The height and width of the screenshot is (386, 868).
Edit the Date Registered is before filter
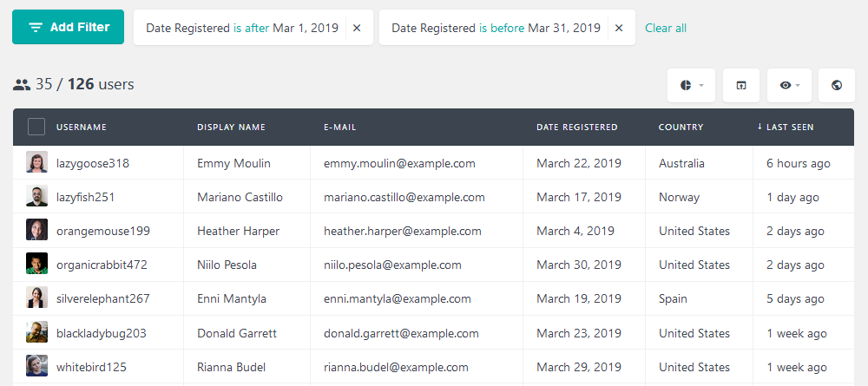point(496,28)
